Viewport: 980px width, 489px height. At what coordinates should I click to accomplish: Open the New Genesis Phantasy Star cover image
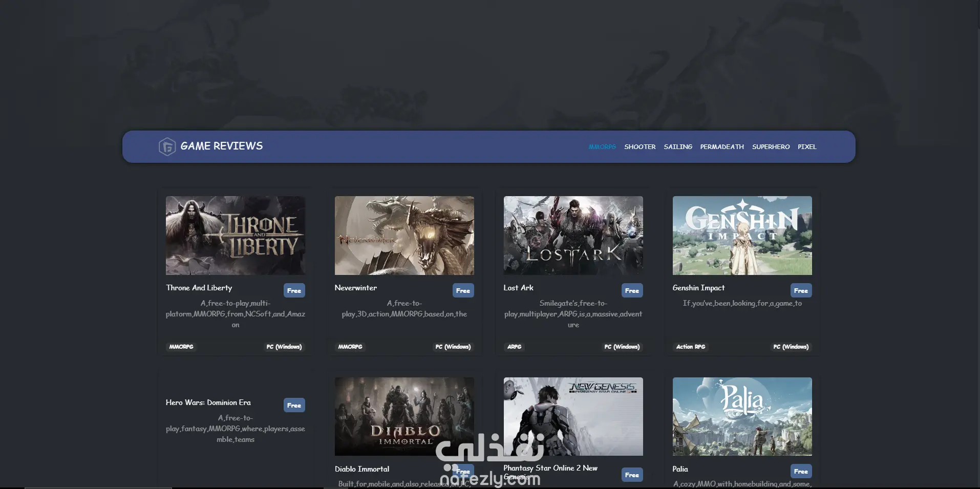(x=573, y=417)
